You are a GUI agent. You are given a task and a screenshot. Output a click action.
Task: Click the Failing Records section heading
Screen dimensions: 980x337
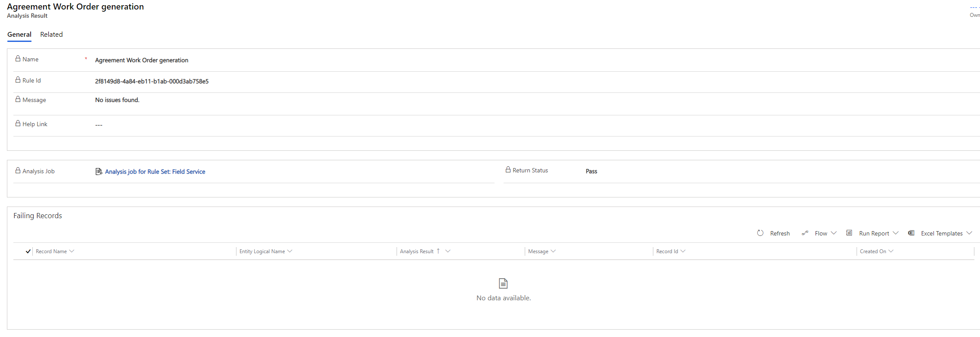point(38,216)
